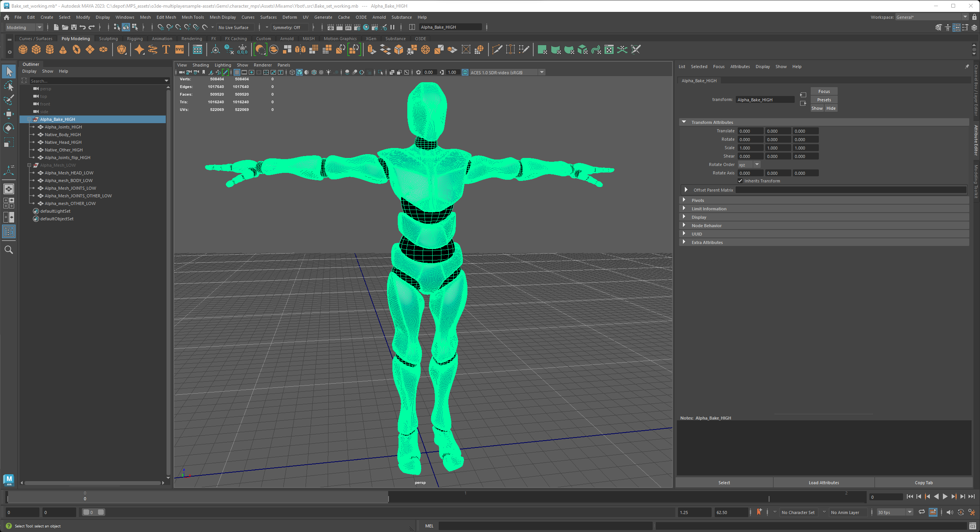Screen dimensions: 980x532
Task: Click the Open scene folder icon
Action: pos(65,27)
